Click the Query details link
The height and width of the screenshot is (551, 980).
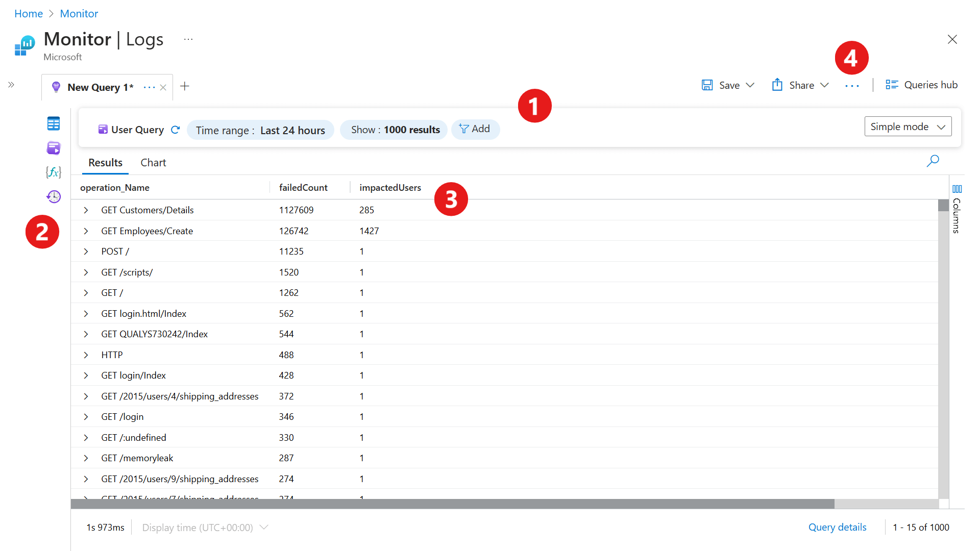coord(837,527)
